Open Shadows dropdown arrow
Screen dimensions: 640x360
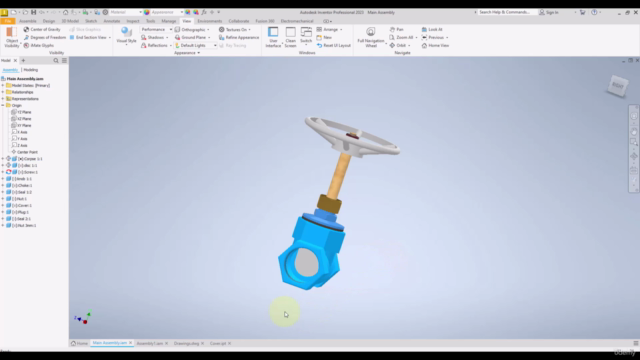[167, 38]
